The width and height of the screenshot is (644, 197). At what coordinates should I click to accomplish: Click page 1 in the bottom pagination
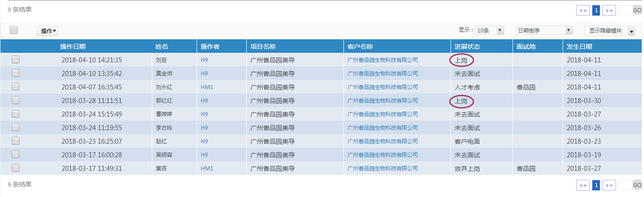click(596, 185)
